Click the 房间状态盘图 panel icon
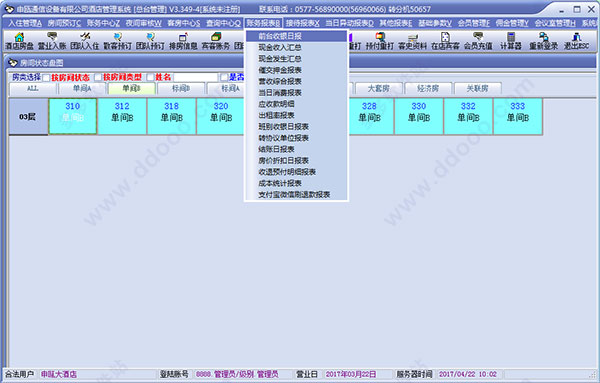600x383 pixels. (x=13, y=62)
